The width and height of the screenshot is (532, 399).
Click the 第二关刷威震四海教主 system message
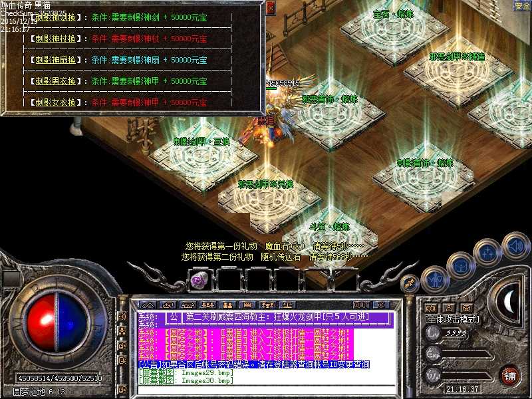click(x=277, y=317)
